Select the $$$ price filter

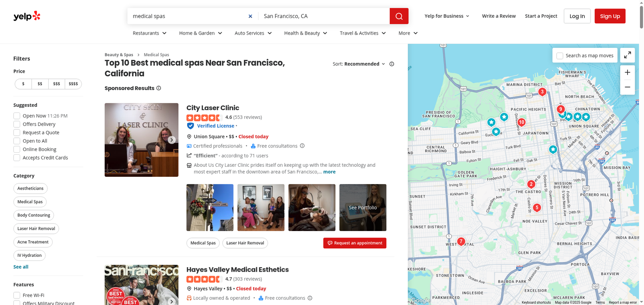click(x=57, y=84)
